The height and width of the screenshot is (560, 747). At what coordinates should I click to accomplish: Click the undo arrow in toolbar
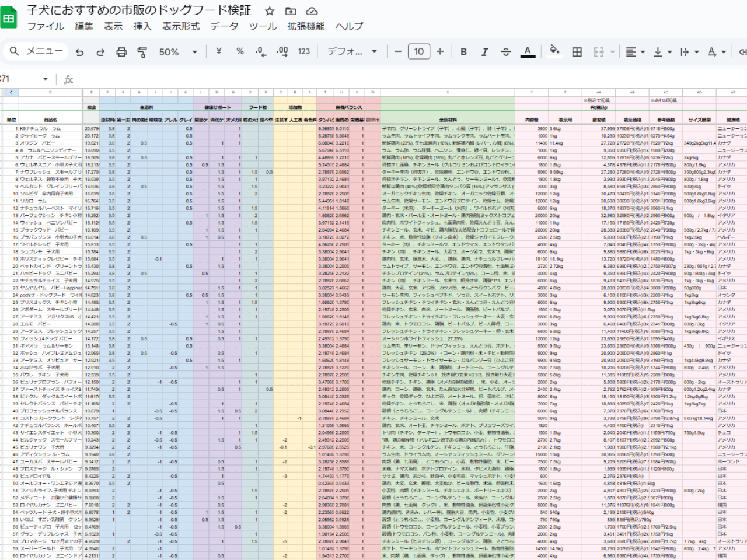tap(80, 52)
